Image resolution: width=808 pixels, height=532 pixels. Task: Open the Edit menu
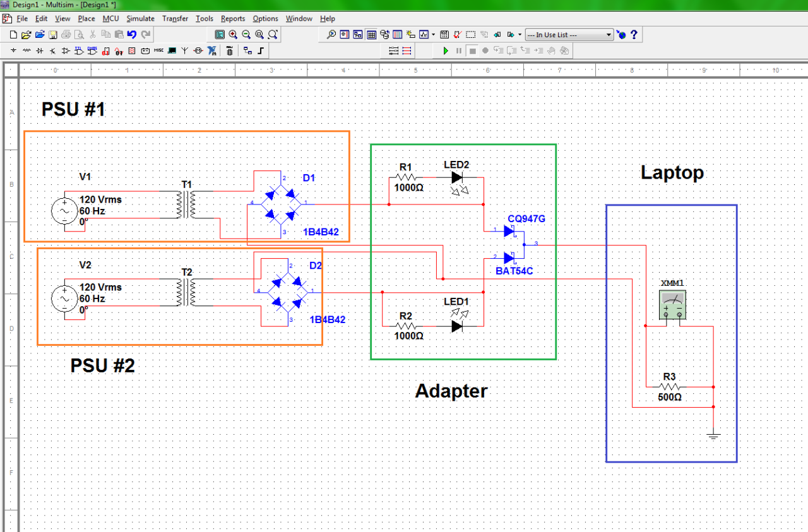(x=41, y=18)
